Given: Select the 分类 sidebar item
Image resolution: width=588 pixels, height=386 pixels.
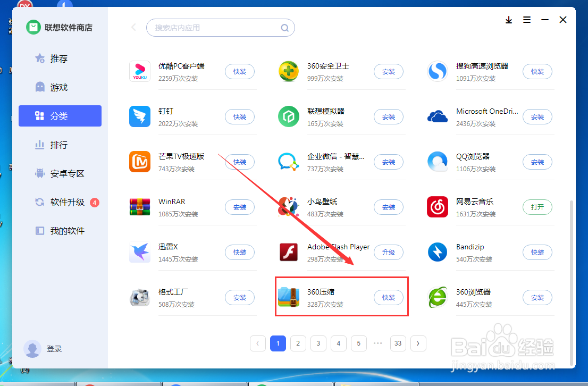Looking at the screenshot, I should tap(60, 116).
